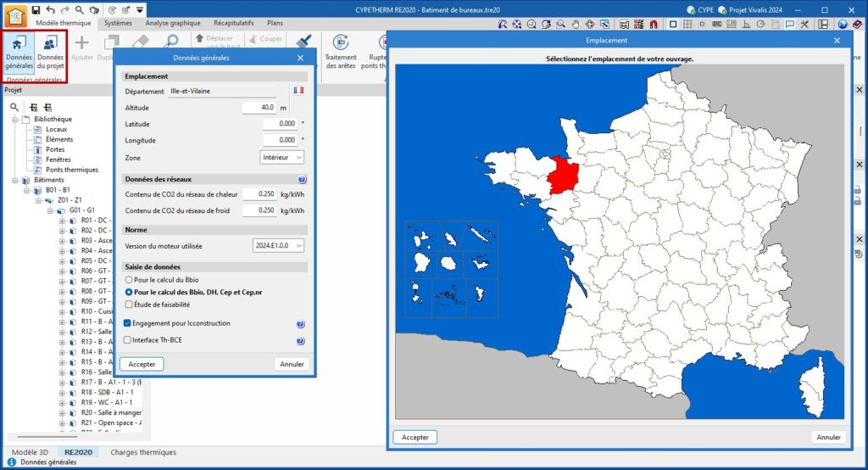Open Données du projet in the ribbon

(50, 52)
